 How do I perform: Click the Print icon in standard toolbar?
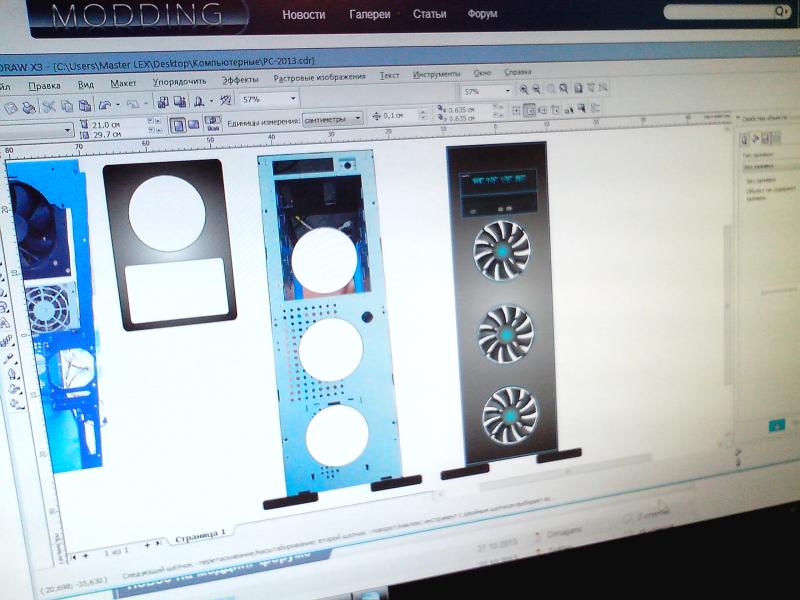click(29, 108)
